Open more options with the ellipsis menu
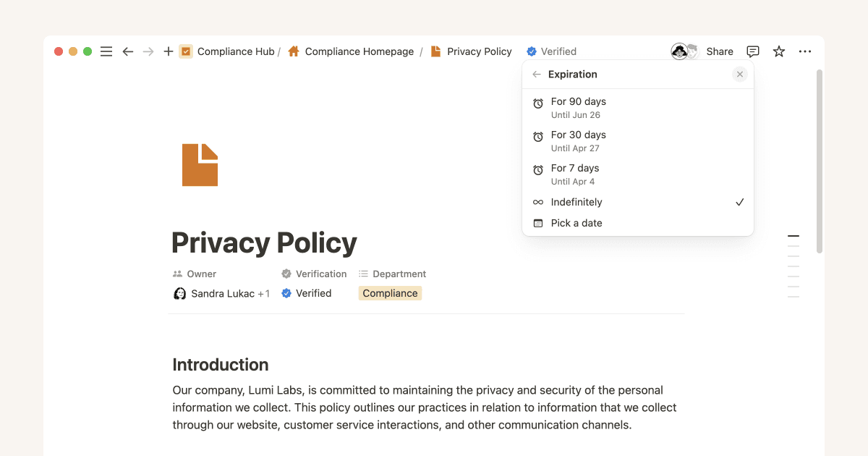This screenshot has height=456, width=868. (x=804, y=51)
